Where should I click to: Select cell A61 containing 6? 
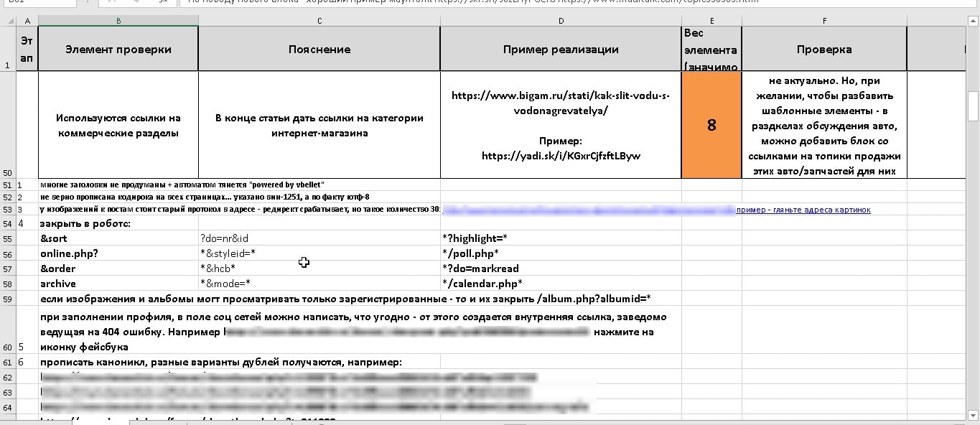click(27, 363)
